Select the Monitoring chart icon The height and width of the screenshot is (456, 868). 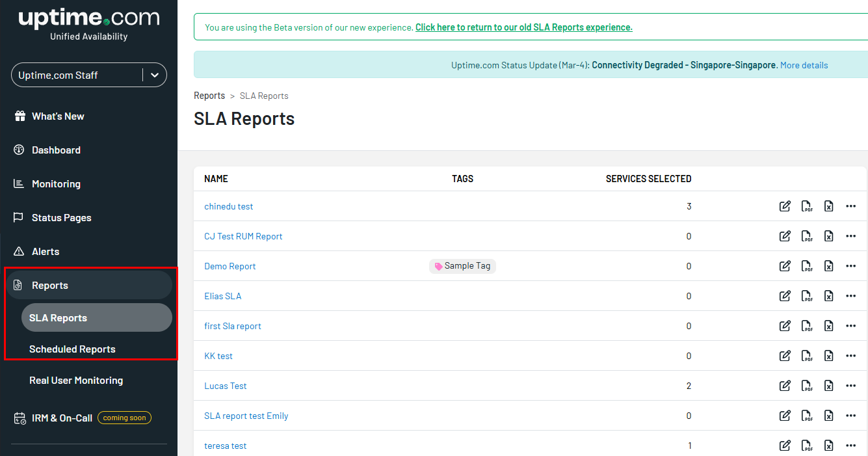click(x=19, y=184)
